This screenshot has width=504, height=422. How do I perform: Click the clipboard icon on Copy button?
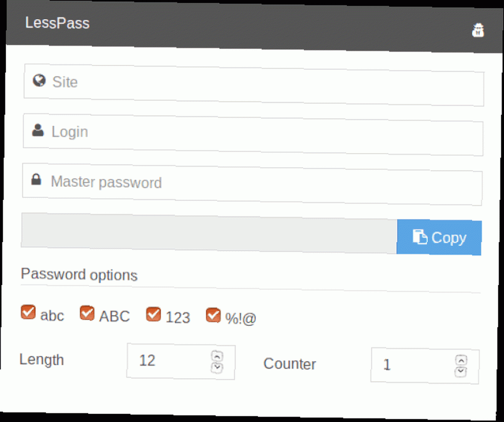[420, 237]
